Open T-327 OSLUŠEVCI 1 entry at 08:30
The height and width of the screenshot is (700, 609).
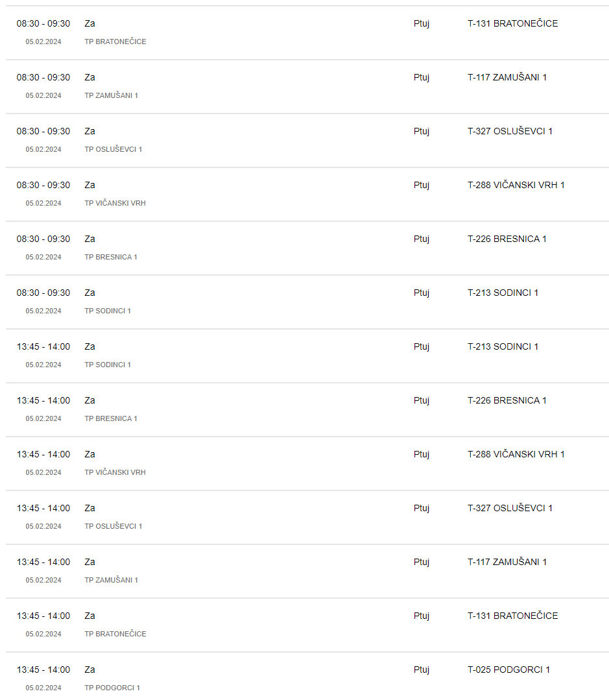(x=510, y=131)
